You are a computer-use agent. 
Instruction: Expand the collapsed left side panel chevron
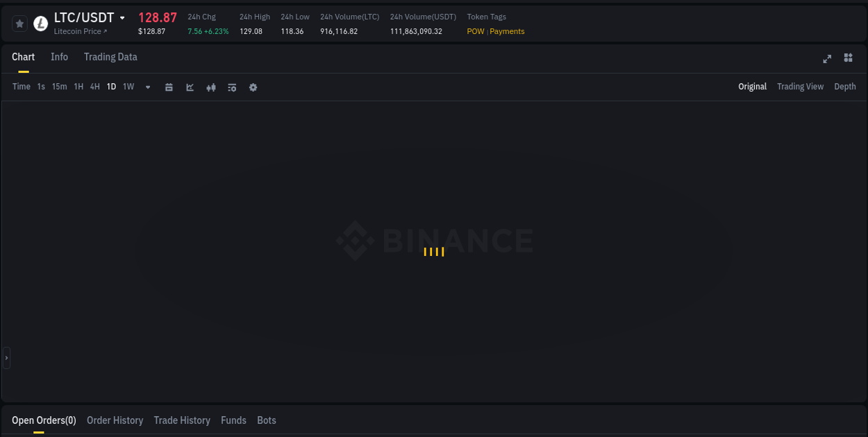tap(6, 357)
